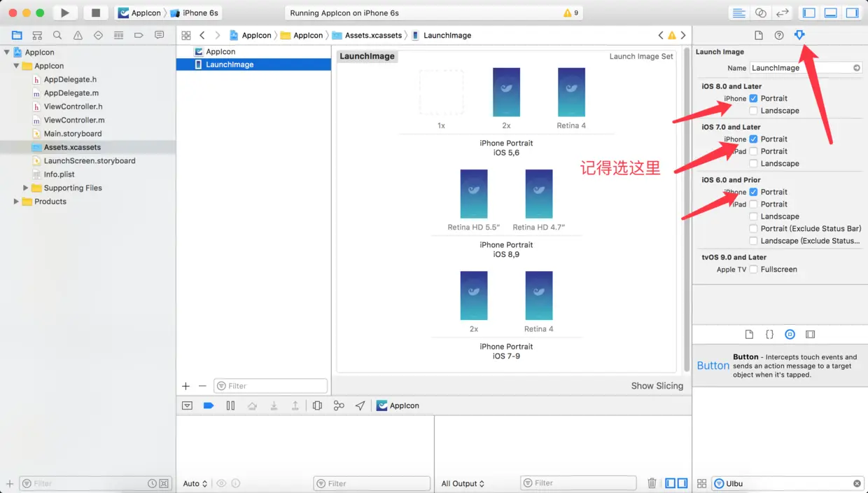868x493 pixels.
Task: Open the Breakpoint navigator
Action: coord(137,34)
